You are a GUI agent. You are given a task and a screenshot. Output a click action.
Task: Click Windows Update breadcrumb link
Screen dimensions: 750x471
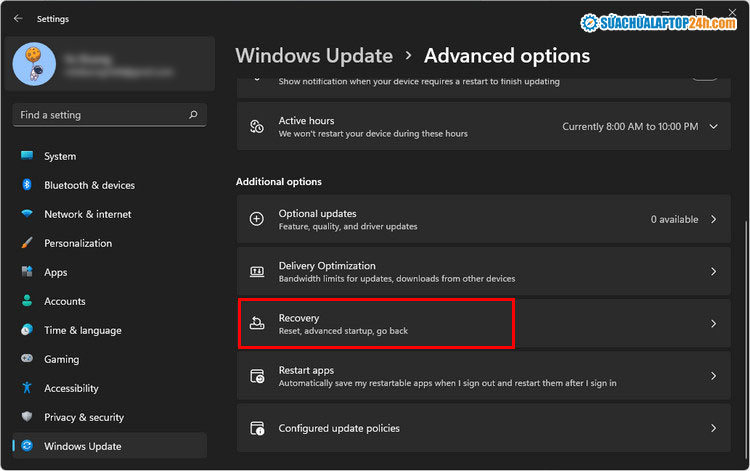[314, 55]
